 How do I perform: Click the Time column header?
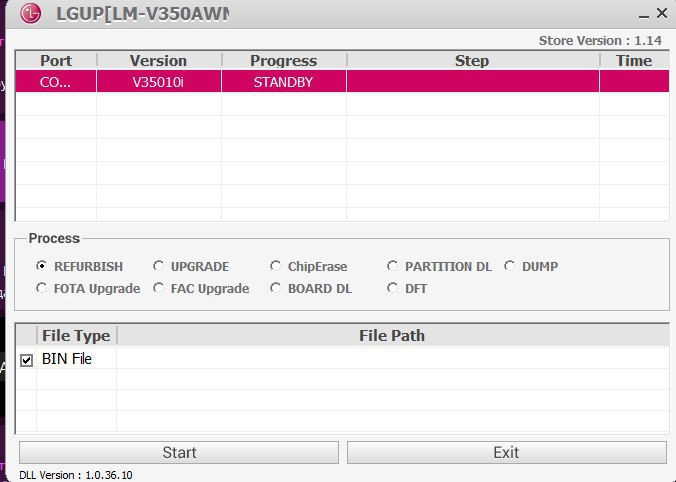coord(634,60)
